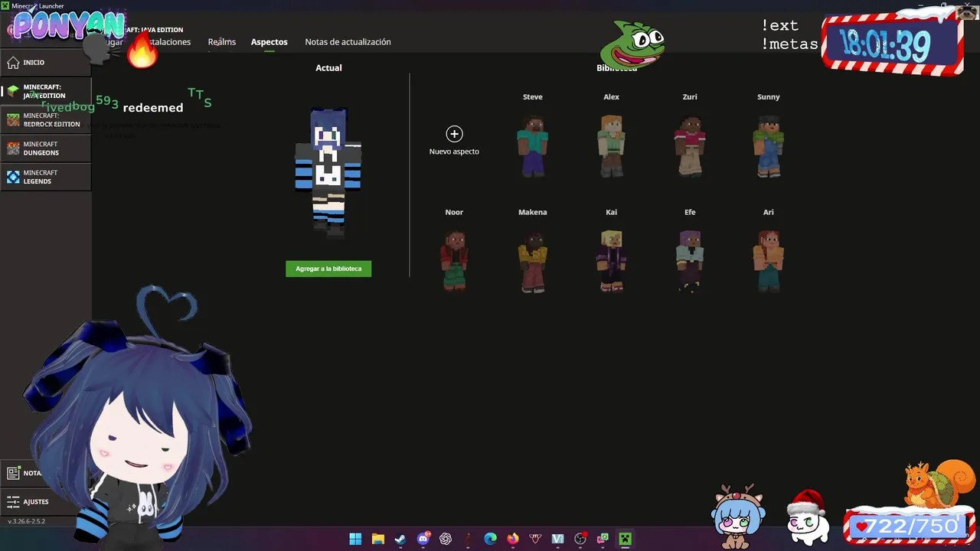The height and width of the screenshot is (551, 980).
Task: Select the Steve skin
Action: point(533,145)
